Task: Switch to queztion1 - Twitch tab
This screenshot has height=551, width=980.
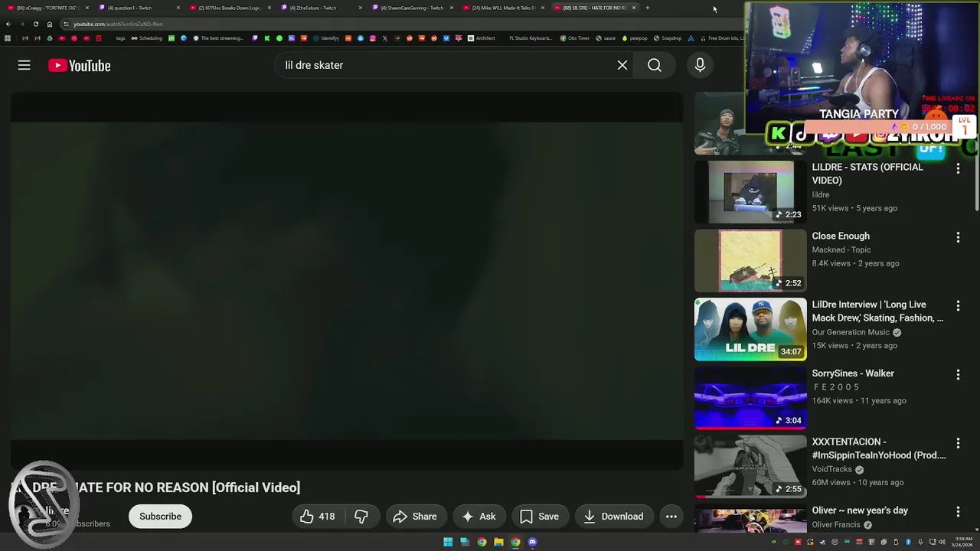Action: click(x=138, y=8)
